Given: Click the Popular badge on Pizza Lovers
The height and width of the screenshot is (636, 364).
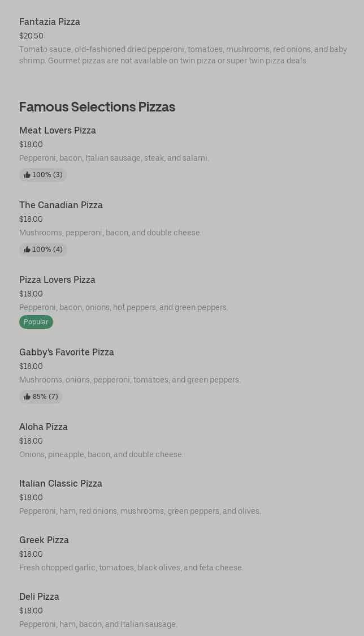Looking at the screenshot, I should [36, 322].
